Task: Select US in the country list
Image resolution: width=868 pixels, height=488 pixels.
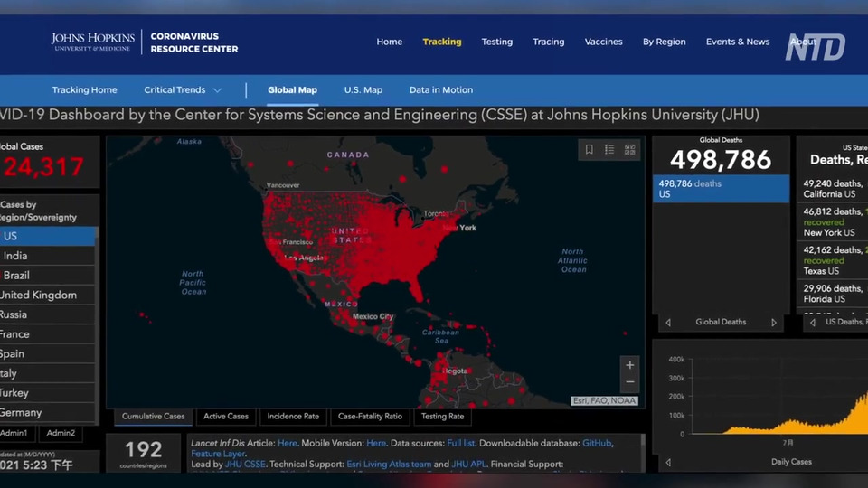Action: coord(48,236)
